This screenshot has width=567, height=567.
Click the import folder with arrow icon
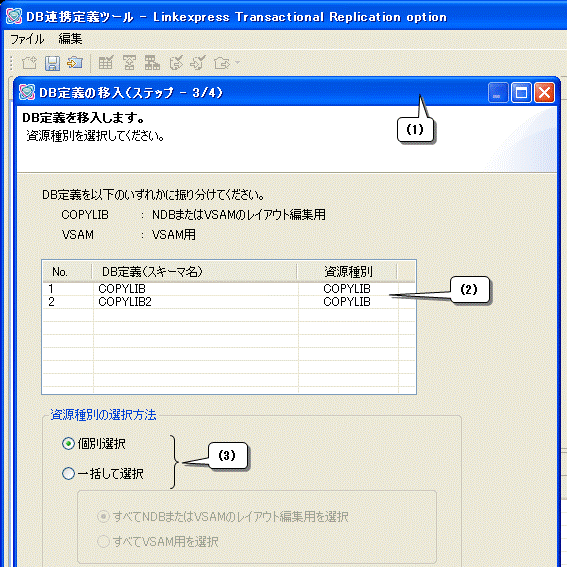click(x=75, y=63)
